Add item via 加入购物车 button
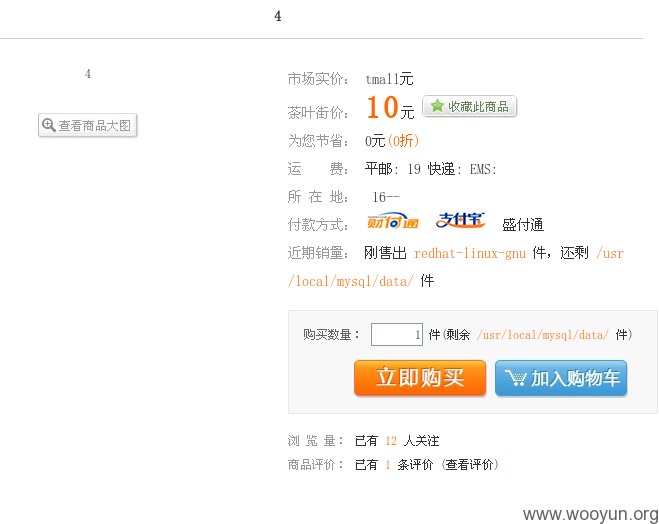This screenshot has width=659, height=524. point(561,378)
